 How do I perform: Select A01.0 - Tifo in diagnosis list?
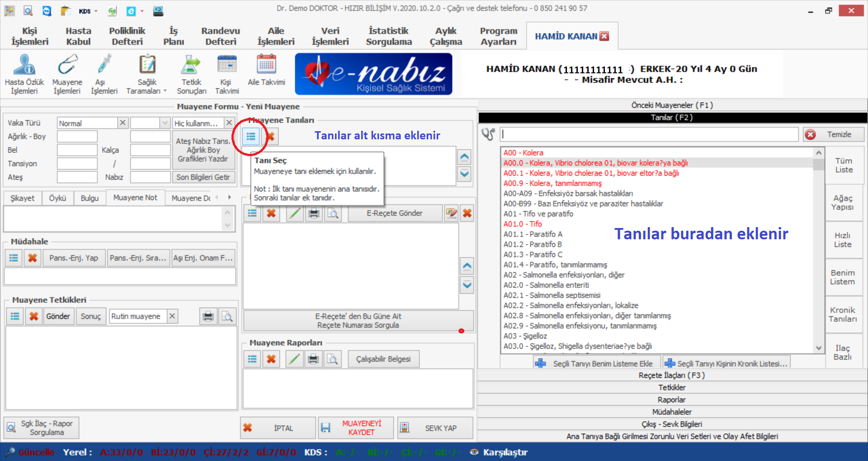click(523, 224)
